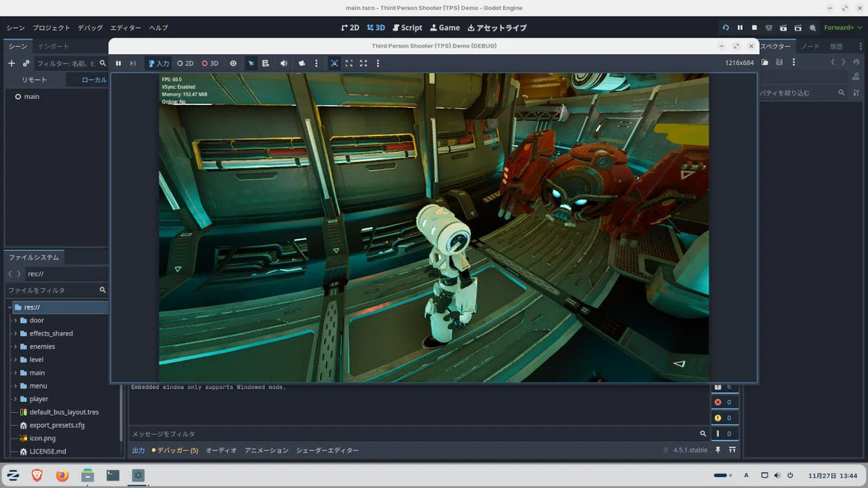Open the 出力 bottom panel
This screenshot has height=488, width=868.
[138, 450]
